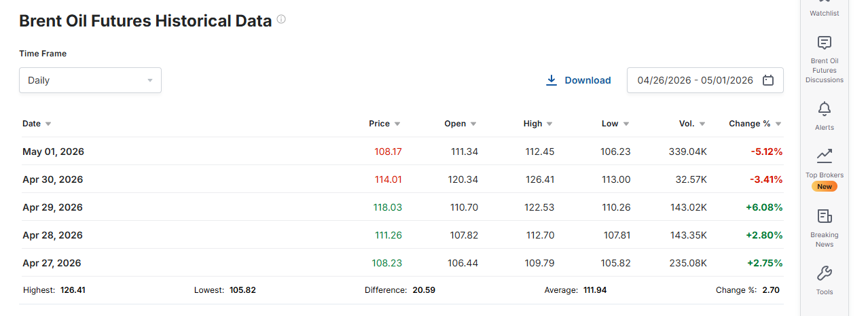868x316 pixels.
Task: Select the Apr 29, 2026 date cell
Action: tap(53, 207)
